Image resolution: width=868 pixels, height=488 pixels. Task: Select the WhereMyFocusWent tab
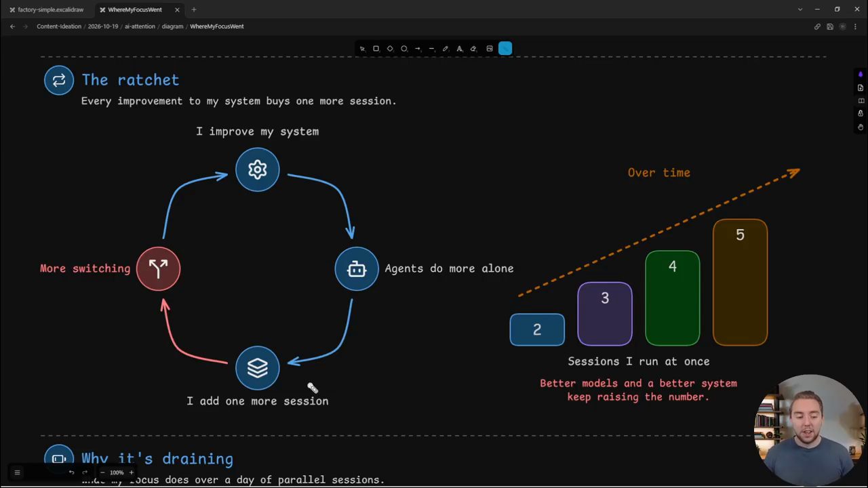(x=134, y=9)
